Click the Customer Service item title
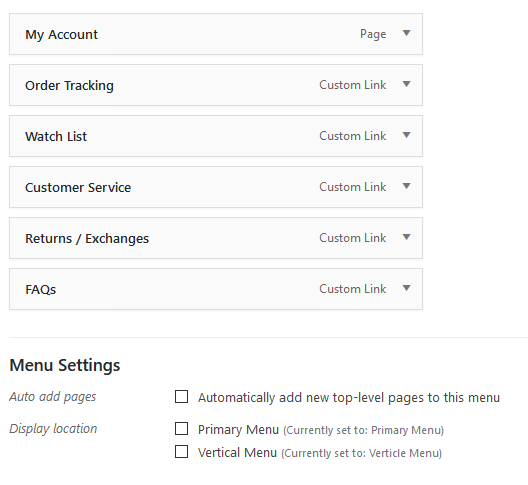 pos(78,188)
